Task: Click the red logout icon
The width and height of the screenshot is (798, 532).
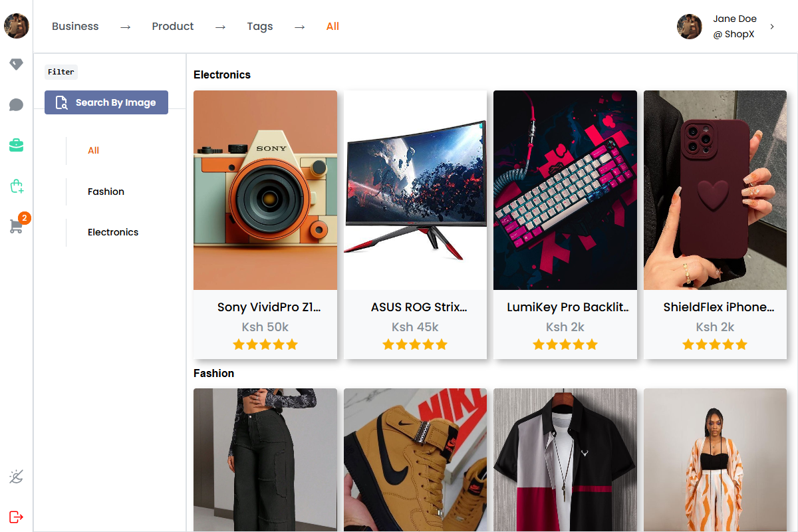Action: (x=16, y=517)
